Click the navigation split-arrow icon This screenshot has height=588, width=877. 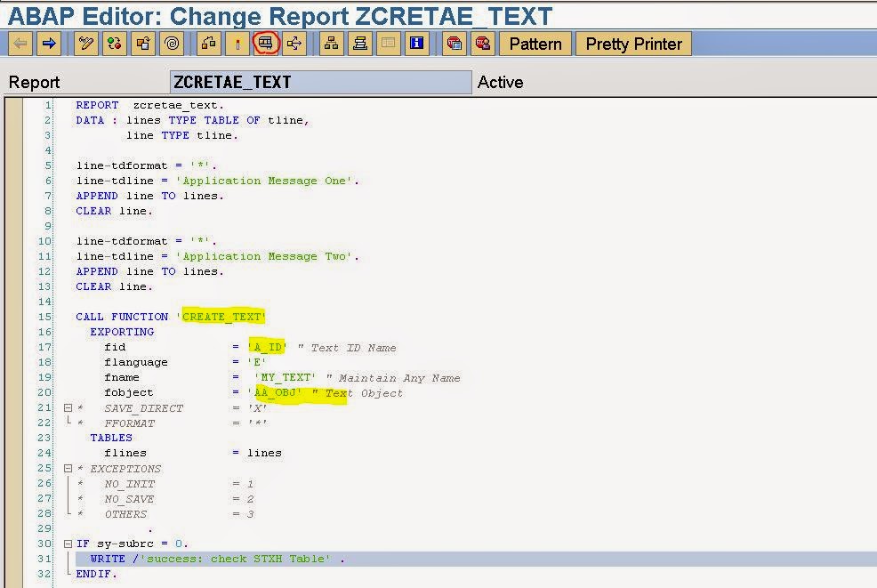(296, 43)
